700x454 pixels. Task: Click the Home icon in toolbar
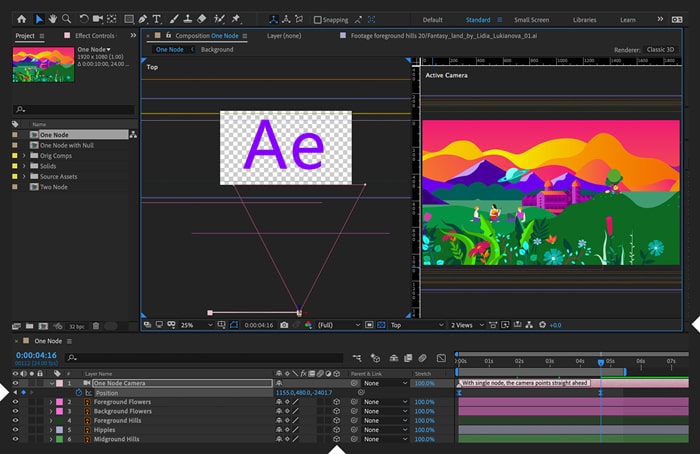coord(21,19)
